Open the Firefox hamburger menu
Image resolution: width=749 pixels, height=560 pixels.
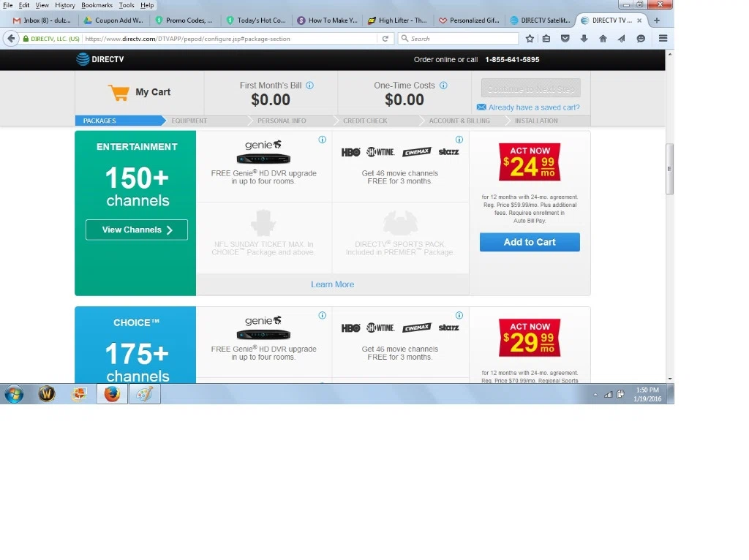(x=663, y=39)
